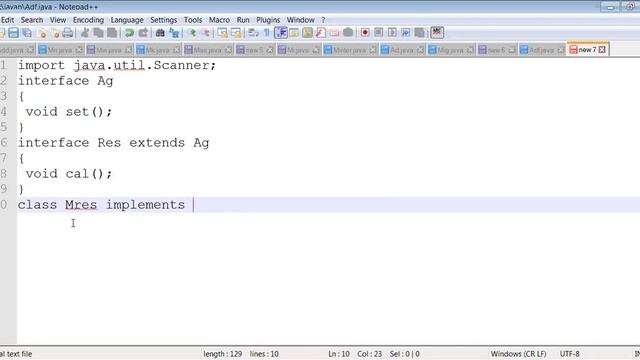Switch to the Mig.java tab

tap(450, 50)
